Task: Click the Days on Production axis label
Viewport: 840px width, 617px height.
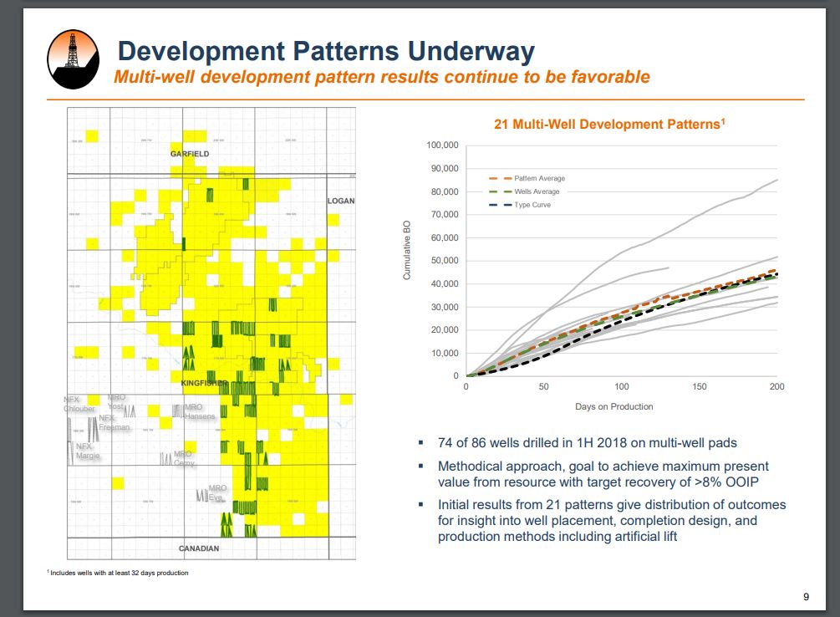Action: (614, 406)
